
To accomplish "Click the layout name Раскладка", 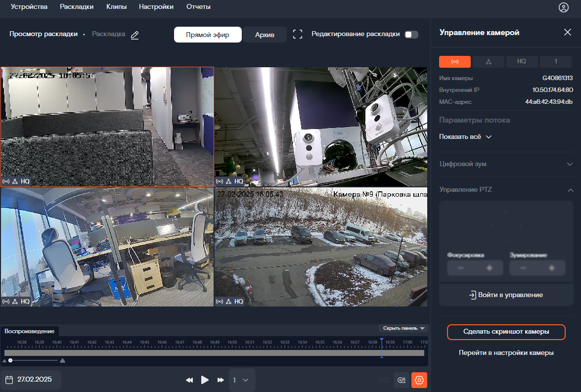I will click(x=109, y=34).
